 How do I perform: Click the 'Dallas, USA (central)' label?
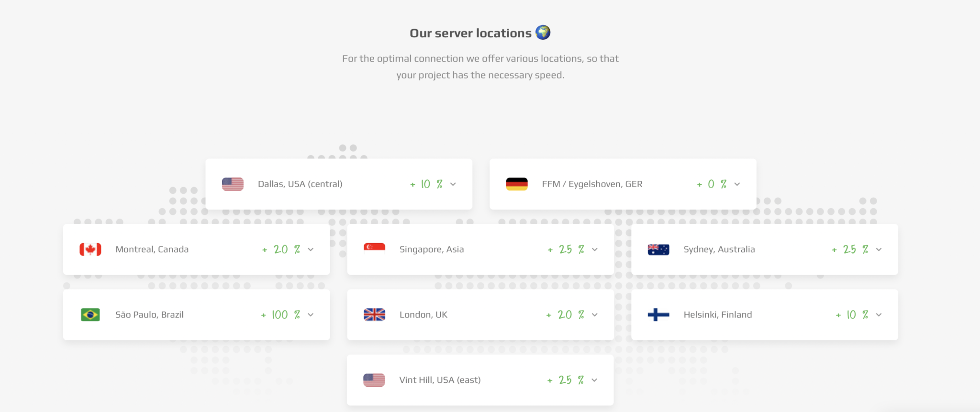[x=300, y=184]
